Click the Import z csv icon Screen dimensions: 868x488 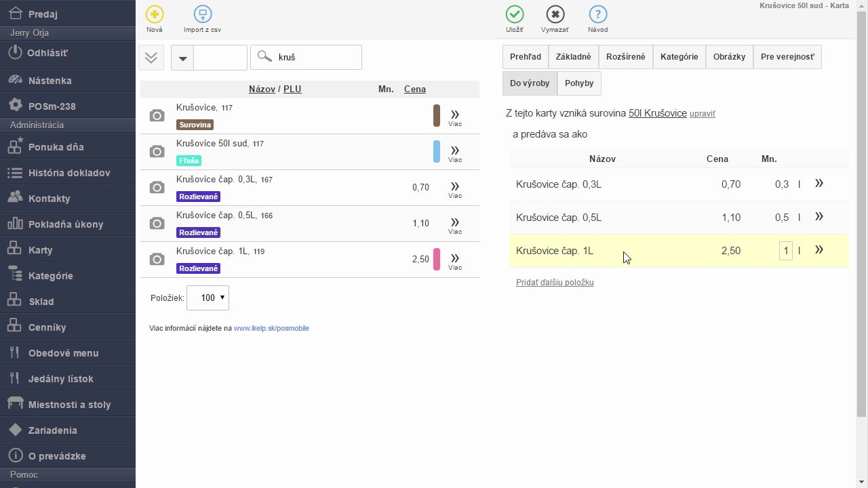[202, 14]
